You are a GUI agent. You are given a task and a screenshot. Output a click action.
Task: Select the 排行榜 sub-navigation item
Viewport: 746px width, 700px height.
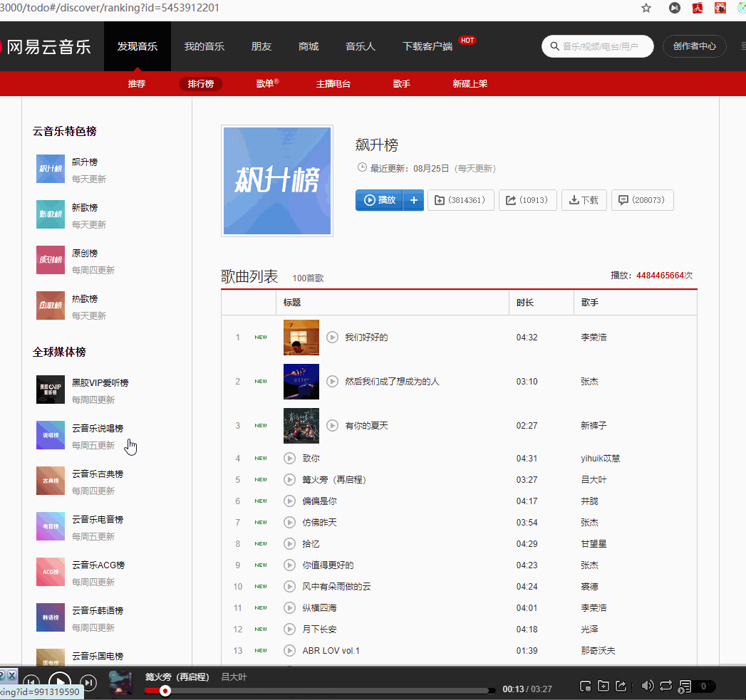pyautogui.click(x=201, y=84)
